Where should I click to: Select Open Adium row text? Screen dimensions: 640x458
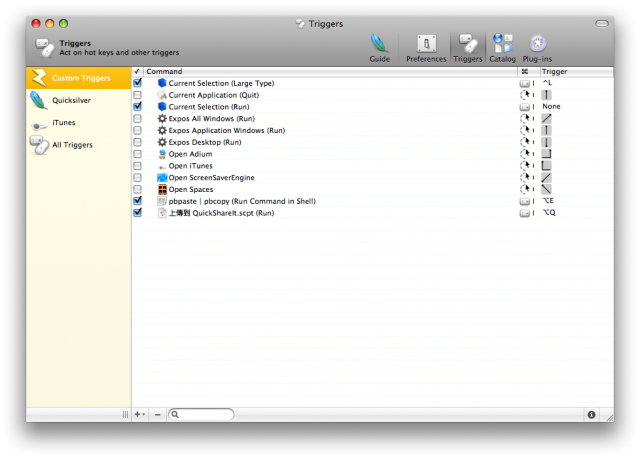[190, 154]
